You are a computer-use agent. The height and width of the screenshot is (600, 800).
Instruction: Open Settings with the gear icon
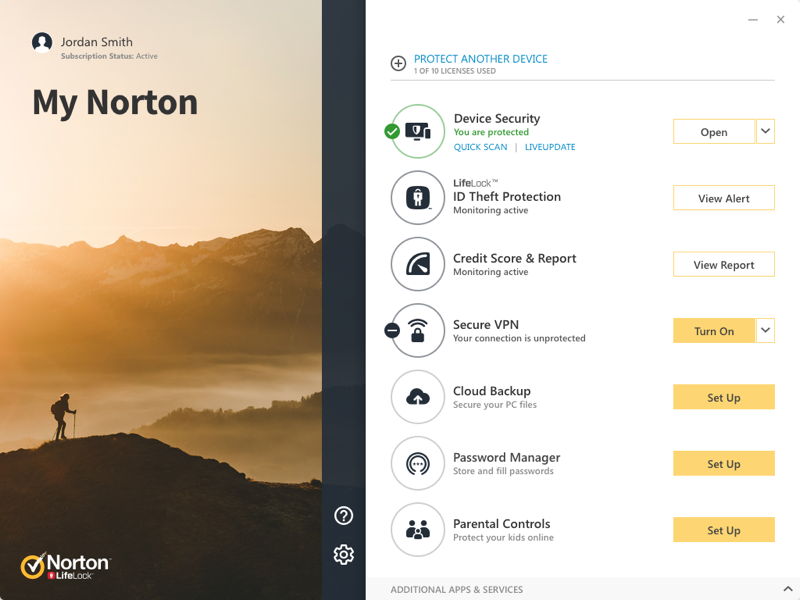[343, 554]
